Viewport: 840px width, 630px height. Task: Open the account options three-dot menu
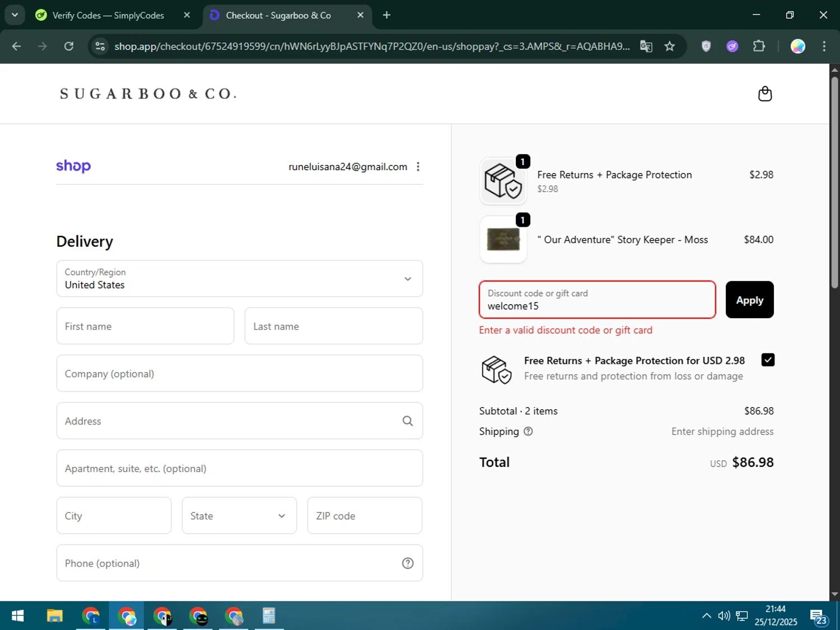click(418, 166)
